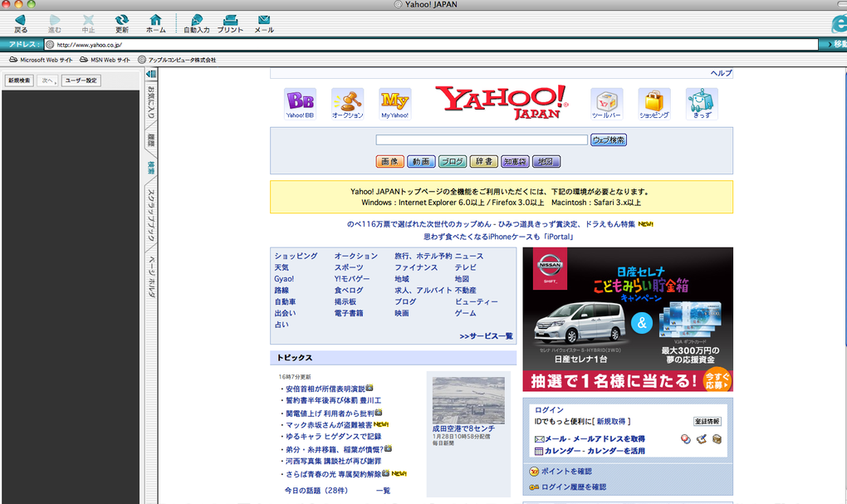Viewport: 847px width, 504px height.
Task: Open the お気に入り (Favorites) side tab
Action: (151, 101)
